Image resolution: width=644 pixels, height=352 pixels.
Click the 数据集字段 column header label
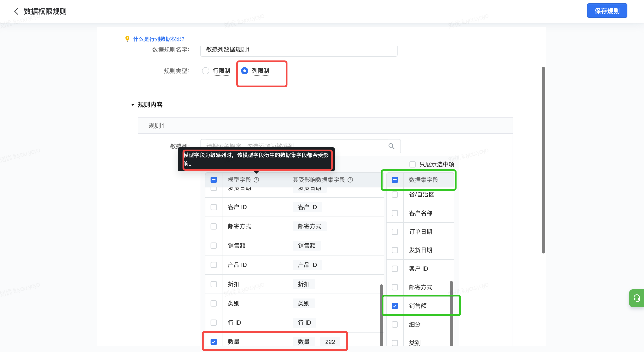pos(423,180)
